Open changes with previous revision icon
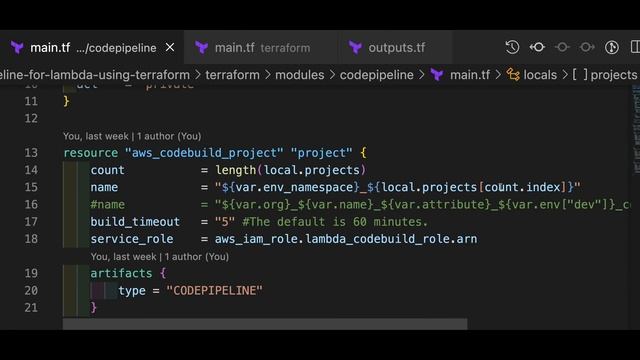The height and width of the screenshot is (360, 640). coord(537,47)
